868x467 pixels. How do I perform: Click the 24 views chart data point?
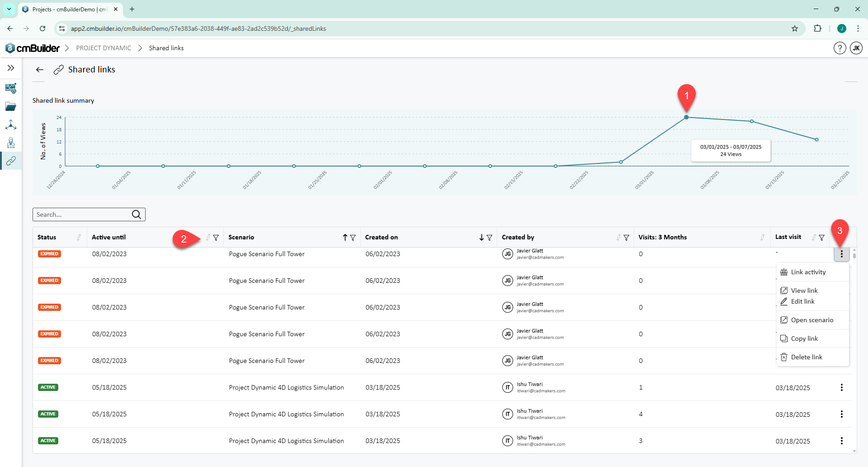point(686,117)
